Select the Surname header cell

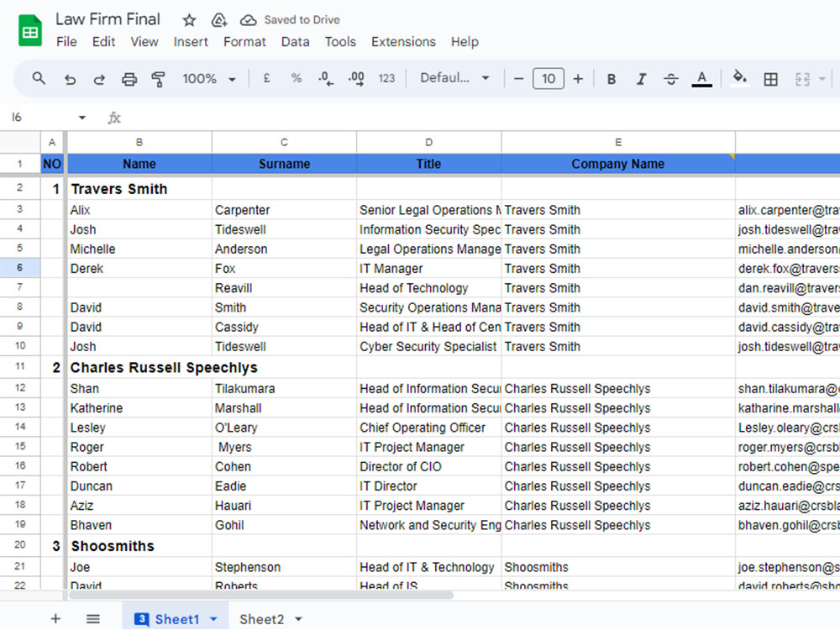coord(284,164)
